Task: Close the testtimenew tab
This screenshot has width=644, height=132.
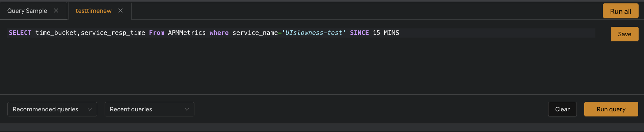Action: (x=120, y=11)
